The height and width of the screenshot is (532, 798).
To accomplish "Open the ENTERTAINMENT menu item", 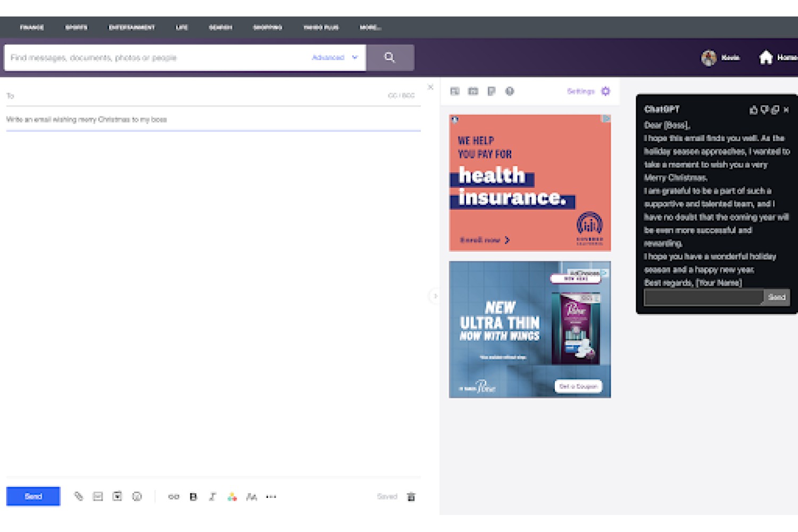I will click(131, 27).
